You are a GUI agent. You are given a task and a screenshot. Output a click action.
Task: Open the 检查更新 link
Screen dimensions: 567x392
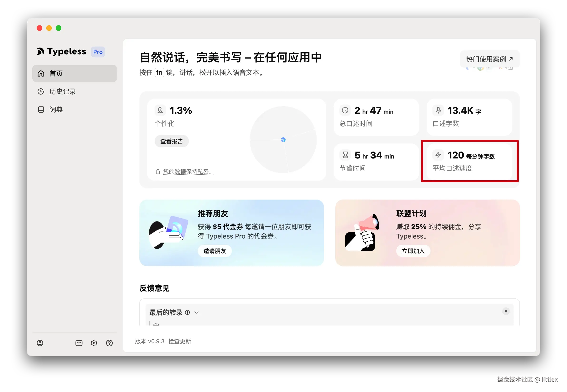click(180, 341)
